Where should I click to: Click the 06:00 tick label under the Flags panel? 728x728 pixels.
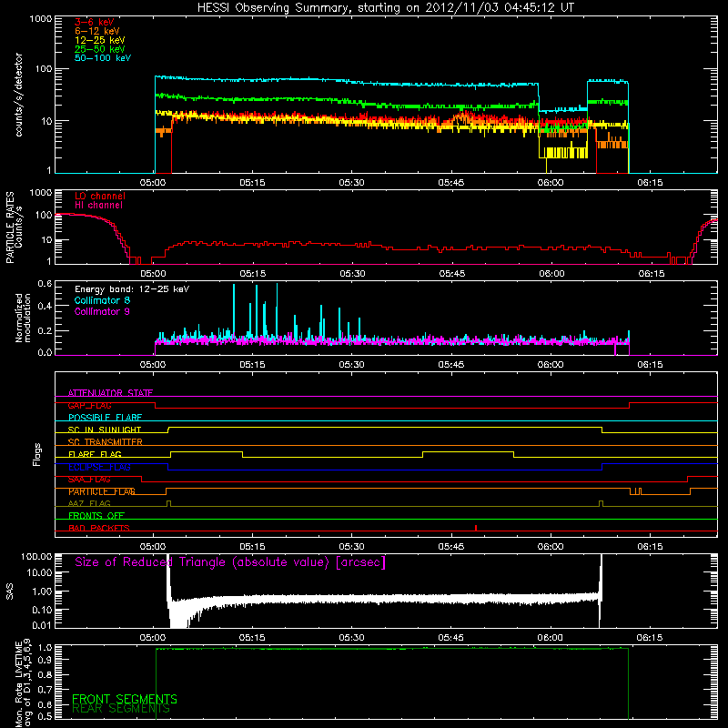pyautogui.click(x=551, y=547)
